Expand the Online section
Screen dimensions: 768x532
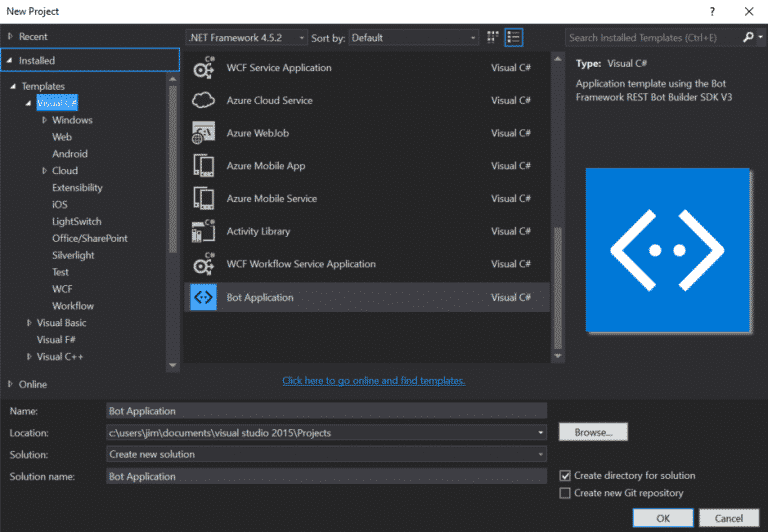tap(10, 384)
